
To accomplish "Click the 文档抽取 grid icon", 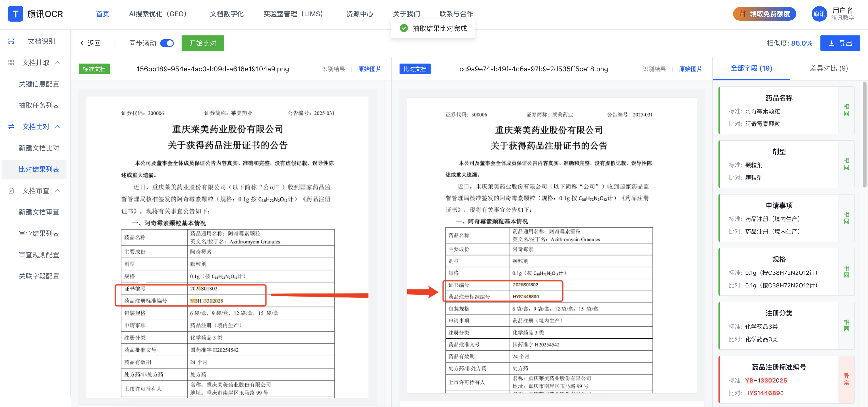I will pos(11,63).
